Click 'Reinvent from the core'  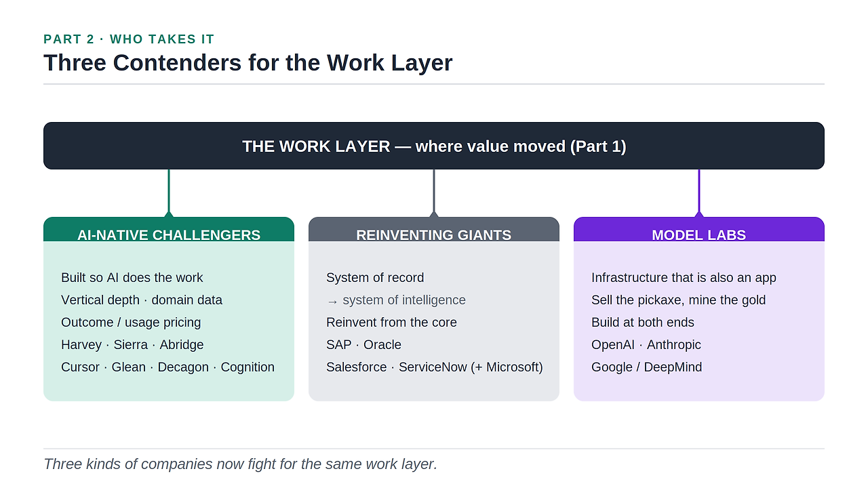[391, 323]
